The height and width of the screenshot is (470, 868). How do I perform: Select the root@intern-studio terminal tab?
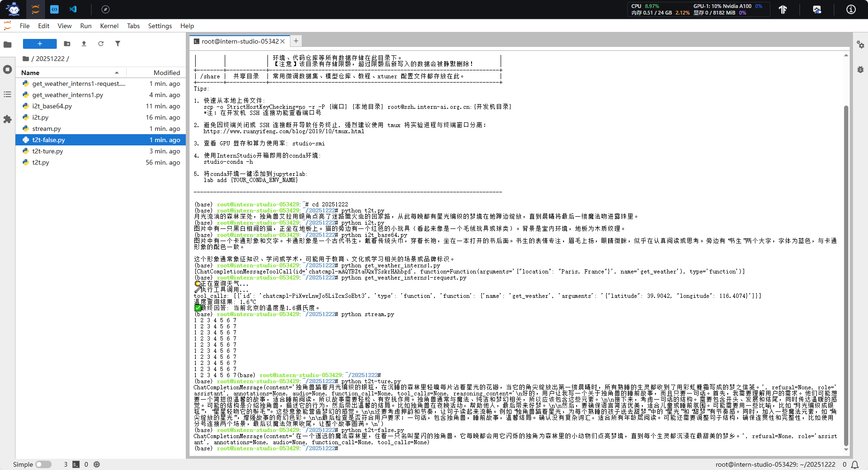click(239, 41)
